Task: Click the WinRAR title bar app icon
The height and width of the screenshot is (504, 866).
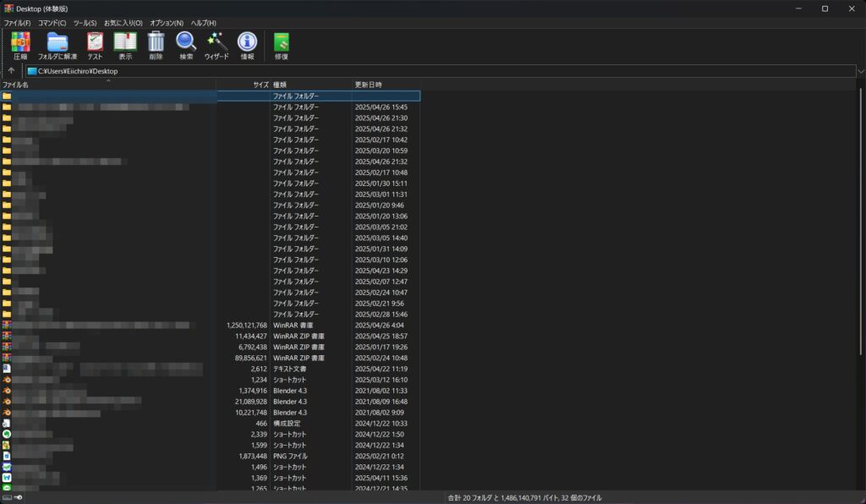Action: click(x=8, y=8)
